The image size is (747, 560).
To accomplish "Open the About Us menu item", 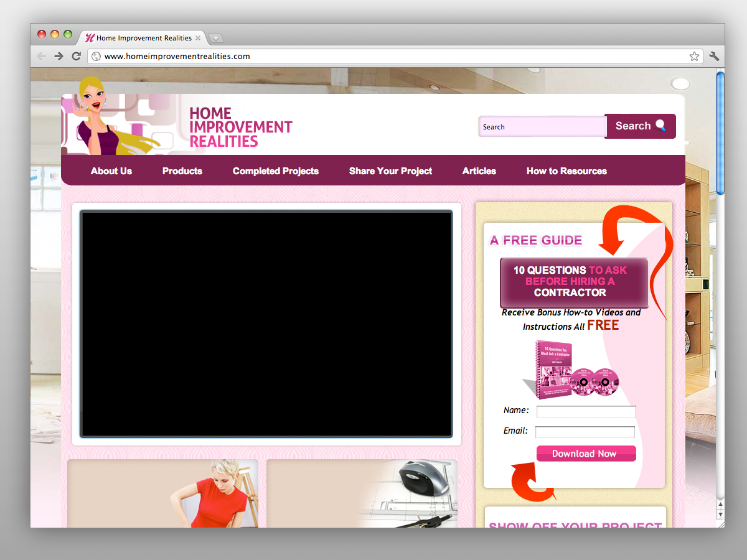I will [x=111, y=171].
